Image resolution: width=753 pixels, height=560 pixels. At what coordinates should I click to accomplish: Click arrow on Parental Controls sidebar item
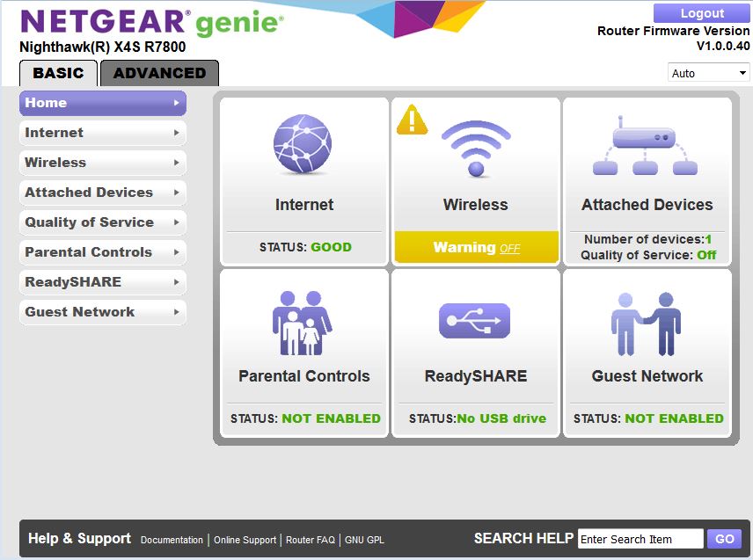pyautogui.click(x=176, y=252)
